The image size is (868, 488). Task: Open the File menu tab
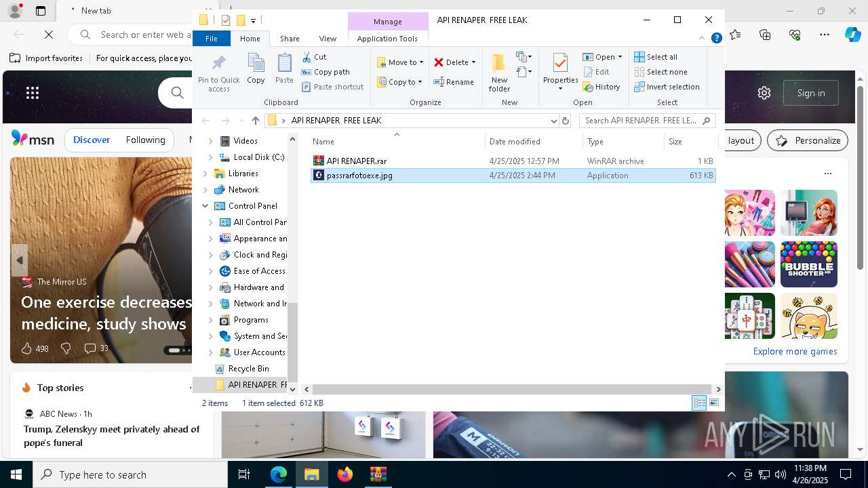(212, 39)
